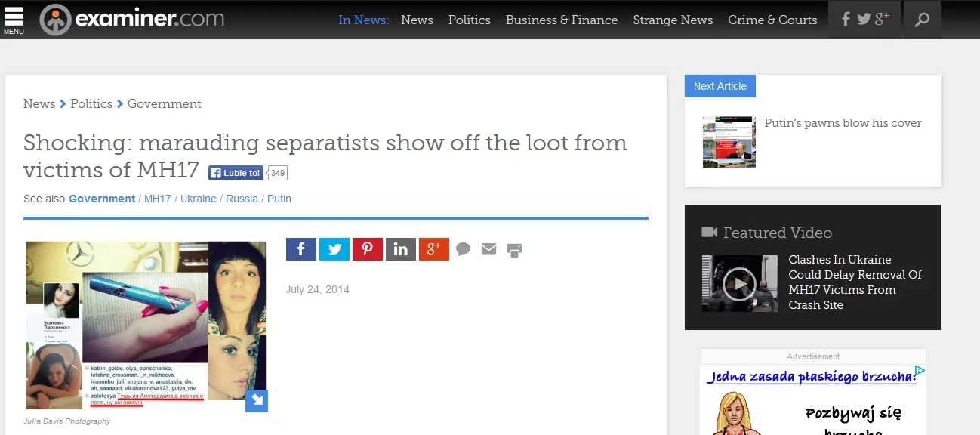Share article on LinkedIn
Image resolution: width=980 pixels, height=435 pixels.
tap(400, 249)
